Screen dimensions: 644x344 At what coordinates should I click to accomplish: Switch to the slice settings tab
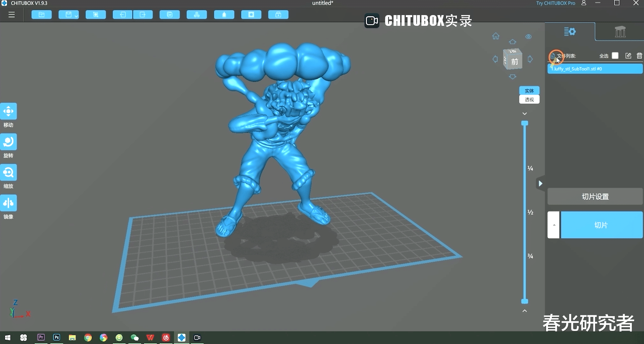point(570,32)
